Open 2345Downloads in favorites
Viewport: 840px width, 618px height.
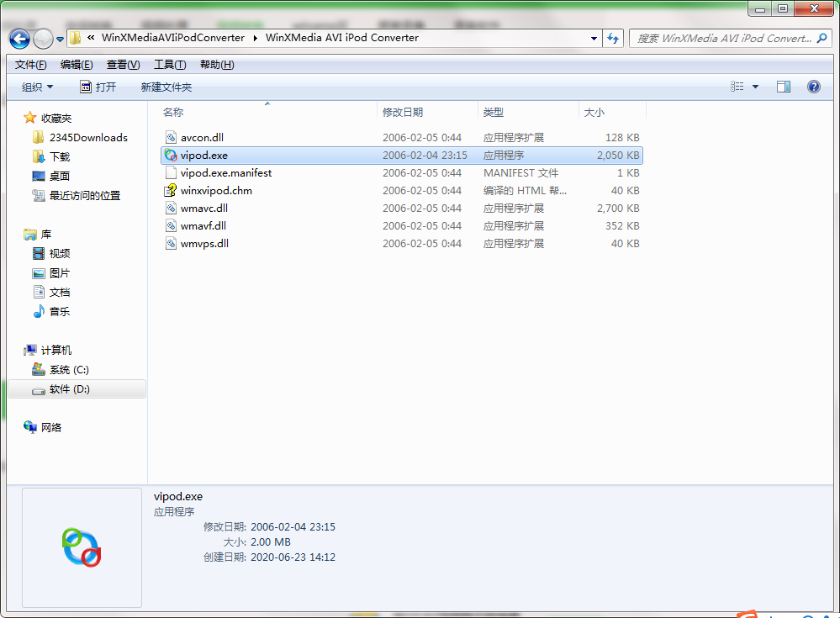pyautogui.click(x=81, y=138)
